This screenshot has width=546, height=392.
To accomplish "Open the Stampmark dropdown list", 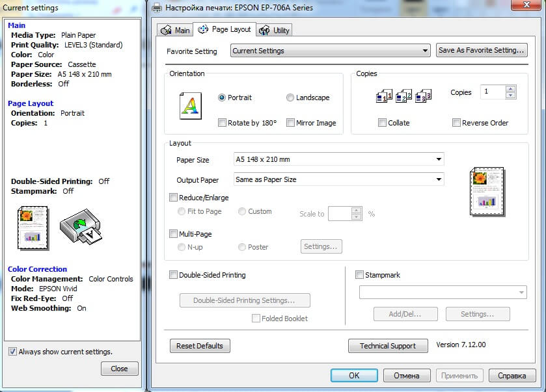I will [443, 292].
